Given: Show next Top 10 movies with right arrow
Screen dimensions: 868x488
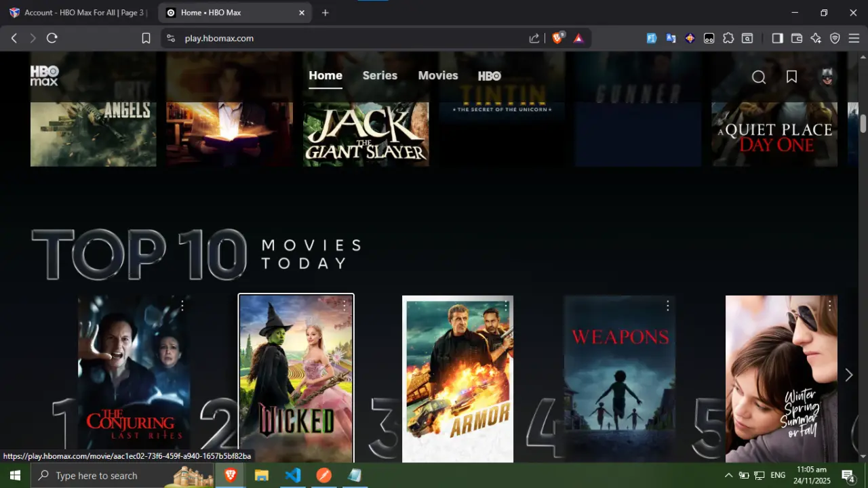Looking at the screenshot, I should (848, 375).
